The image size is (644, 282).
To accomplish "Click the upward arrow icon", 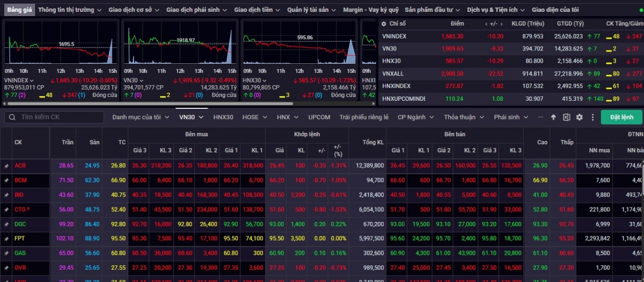I will 553,117.
